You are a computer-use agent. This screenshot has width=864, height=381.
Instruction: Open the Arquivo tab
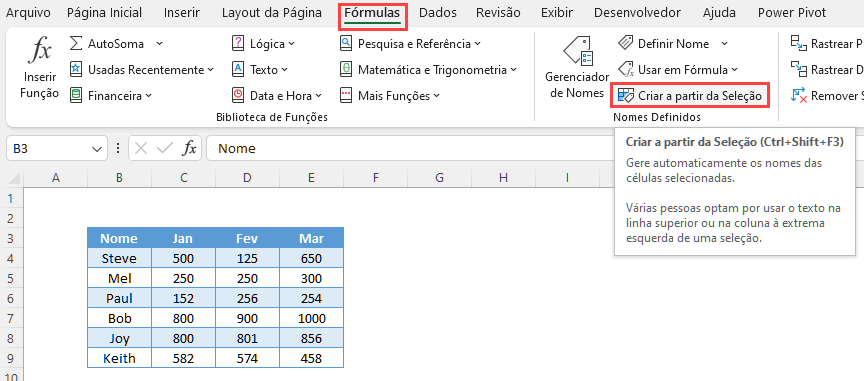(28, 13)
